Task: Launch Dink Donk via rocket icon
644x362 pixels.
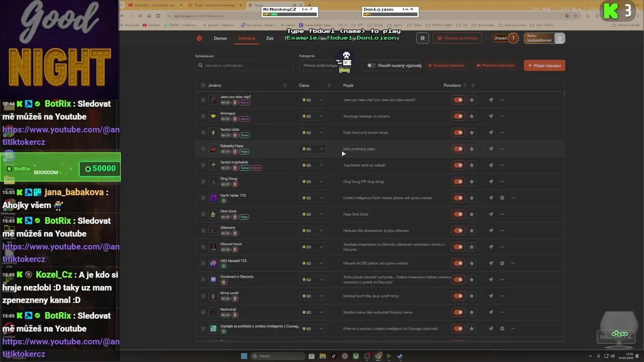Action: (x=491, y=214)
